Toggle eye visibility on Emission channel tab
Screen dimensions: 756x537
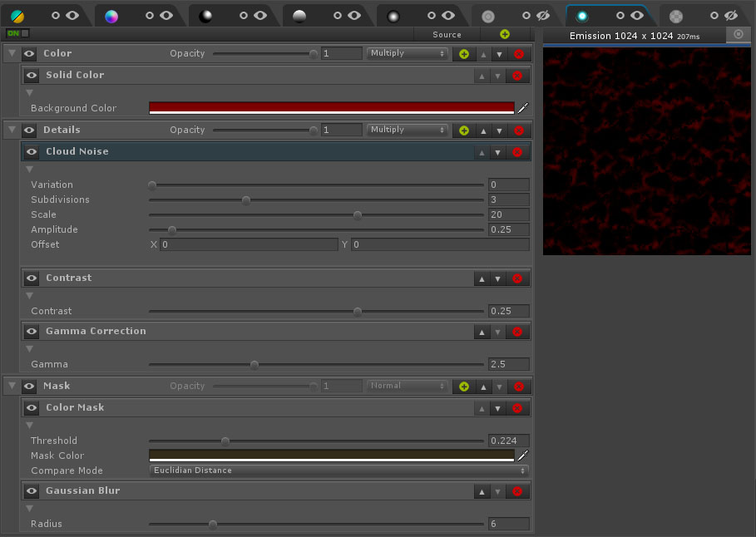tap(637, 16)
